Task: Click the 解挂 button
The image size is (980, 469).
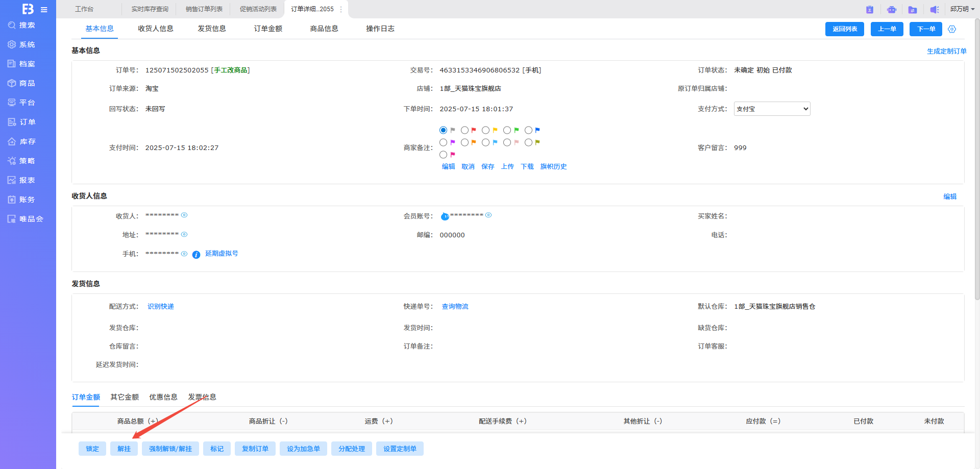Action: pos(124,449)
